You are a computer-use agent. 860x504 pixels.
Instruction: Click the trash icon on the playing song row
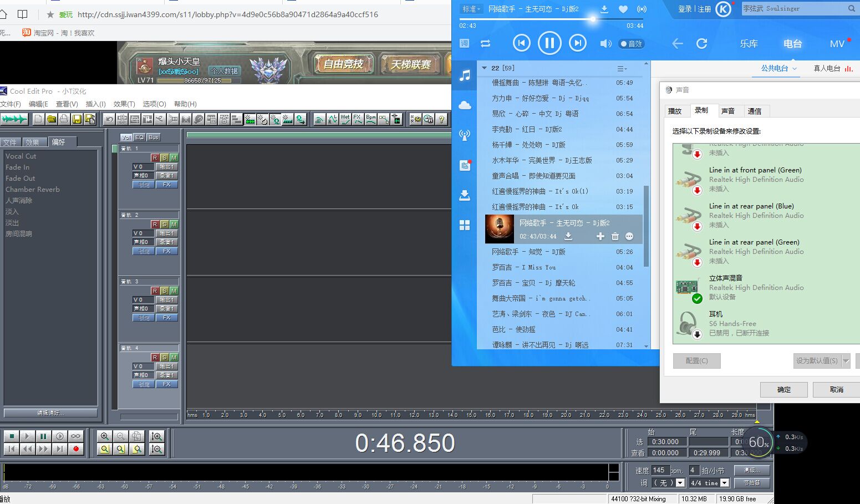click(x=615, y=236)
